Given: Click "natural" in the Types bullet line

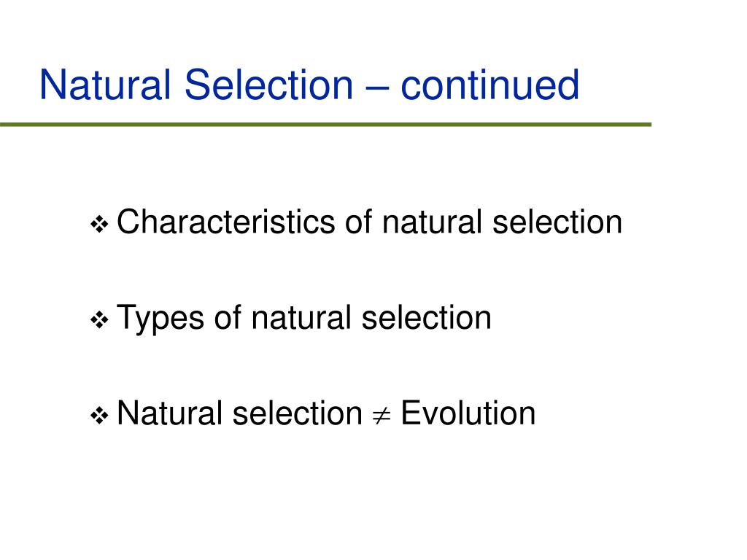Looking at the screenshot, I should (x=301, y=317).
